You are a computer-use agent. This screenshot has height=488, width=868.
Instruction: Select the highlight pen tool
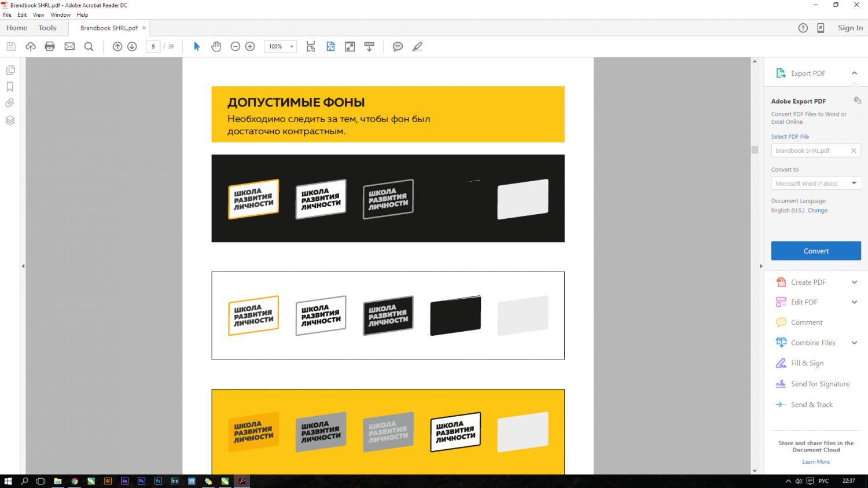(417, 46)
